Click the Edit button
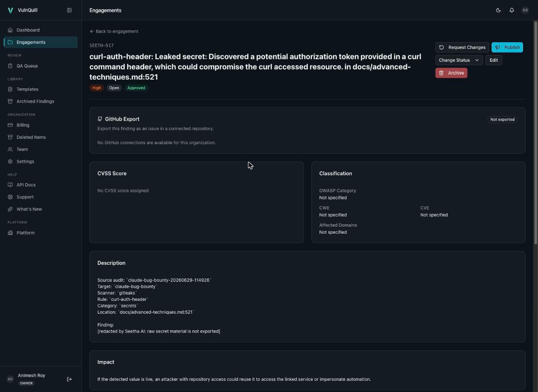Image resolution: width=538 pixels, height=392 pixels. click(494, 60)
